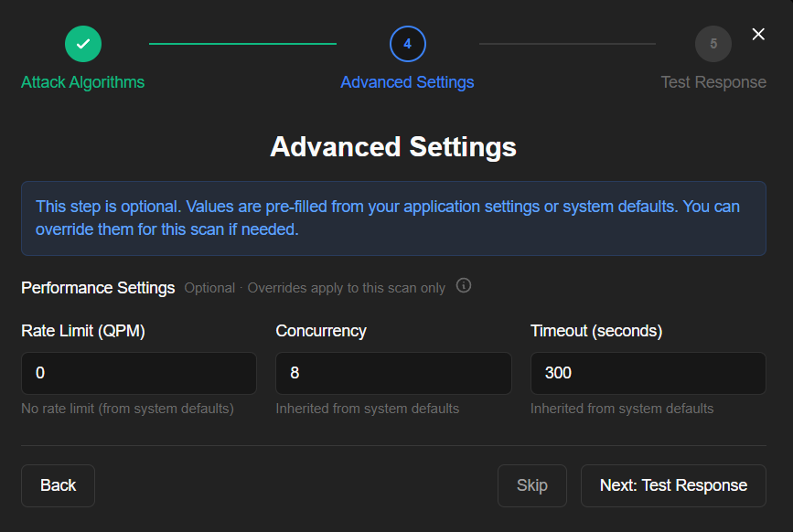Select the Concurrency value field
793x532 pixels.
[393, 373]
